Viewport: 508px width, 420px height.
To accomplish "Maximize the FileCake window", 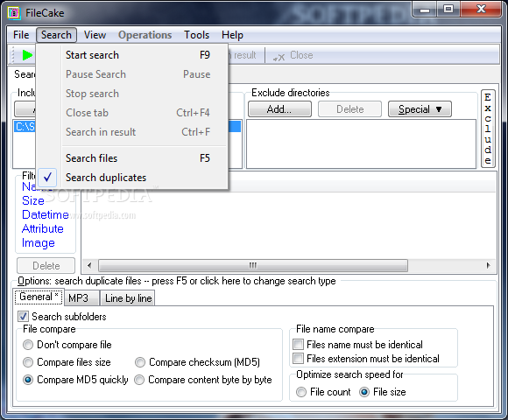I will tap(448, 9).
